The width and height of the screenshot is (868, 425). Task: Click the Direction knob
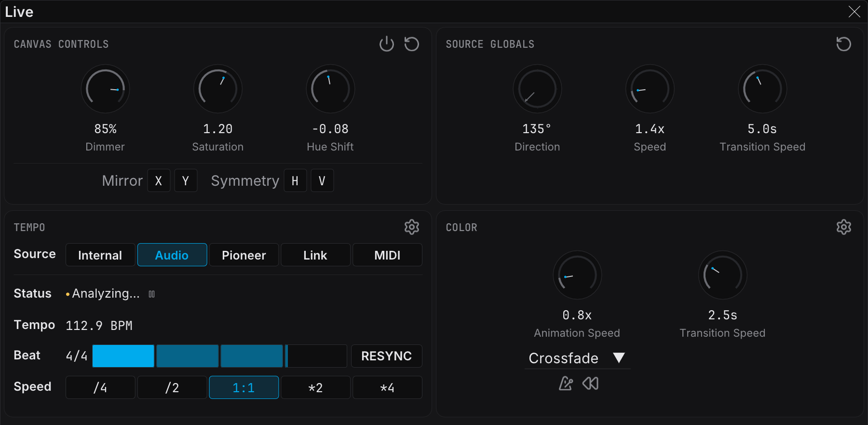click(537, 89)
